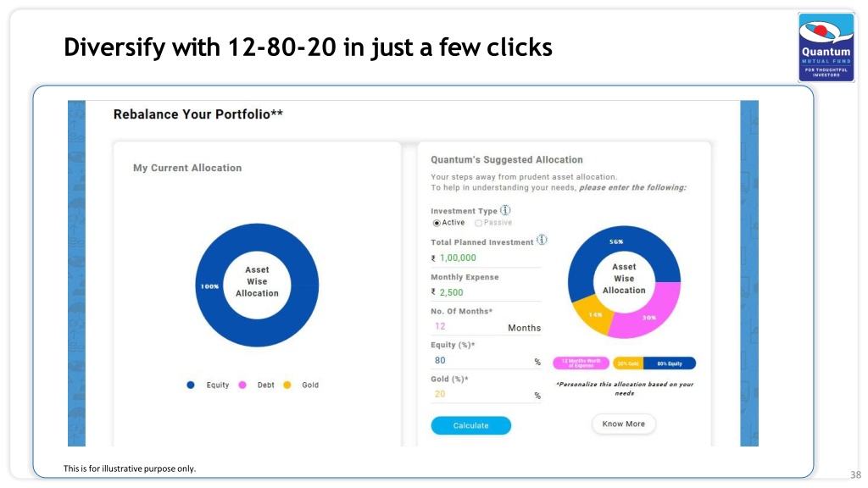
Task: Toggle the Debt legend dot in current allocation
Action: point(242,385)
